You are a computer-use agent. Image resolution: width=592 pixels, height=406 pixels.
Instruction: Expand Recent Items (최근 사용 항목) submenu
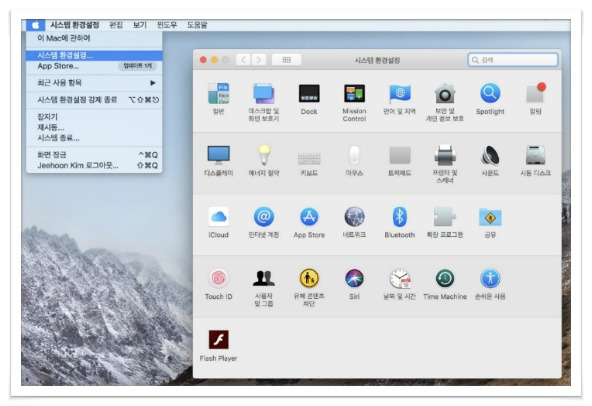pos(94,83)
